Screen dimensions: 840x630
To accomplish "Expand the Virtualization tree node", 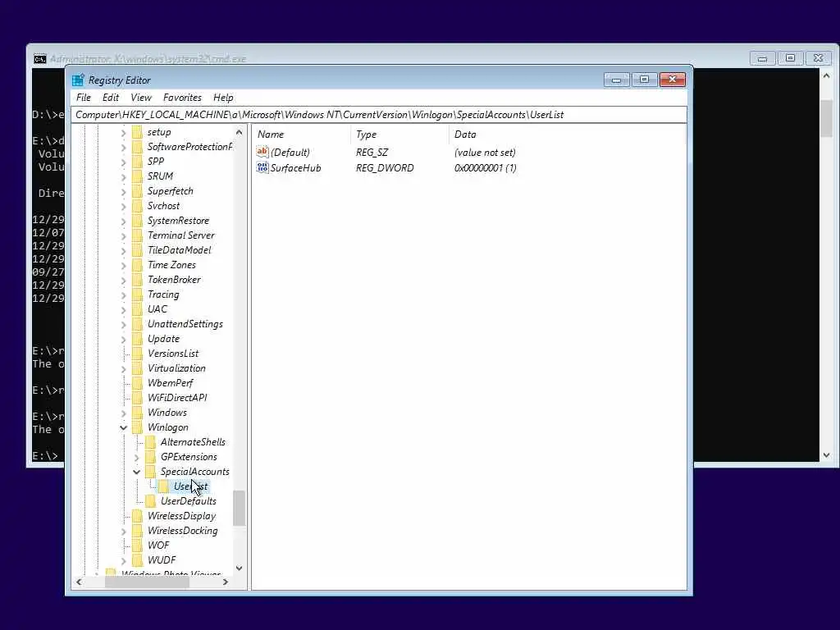I will 124,368.
